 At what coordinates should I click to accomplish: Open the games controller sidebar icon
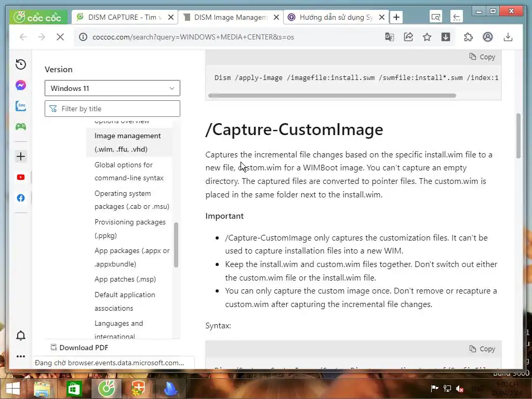click(21, 127)
